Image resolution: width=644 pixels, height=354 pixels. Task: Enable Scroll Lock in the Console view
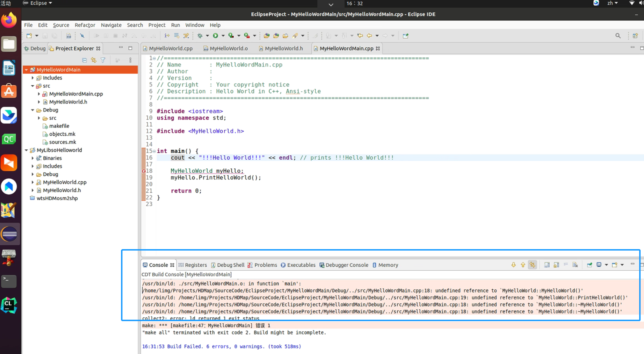point(556,264)
